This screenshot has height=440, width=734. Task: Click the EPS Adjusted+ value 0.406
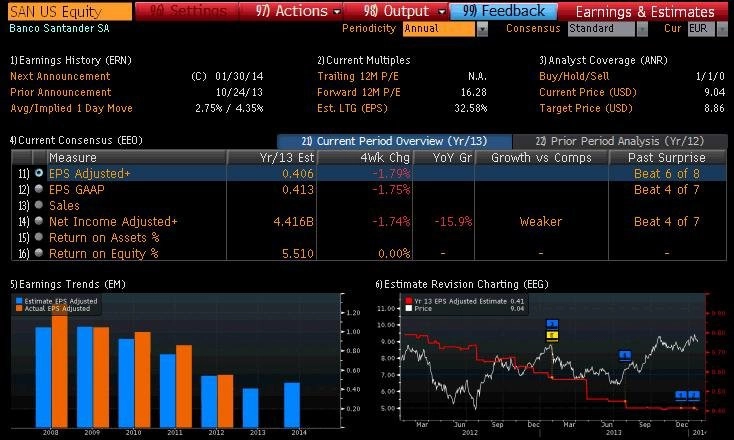[x=298, y=174]
